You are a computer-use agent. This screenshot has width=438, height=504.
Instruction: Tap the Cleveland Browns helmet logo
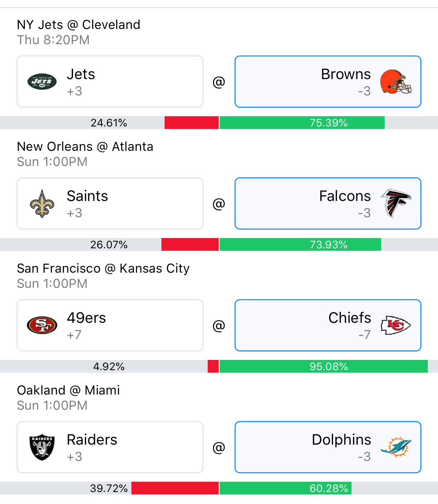tap(396, 82)
